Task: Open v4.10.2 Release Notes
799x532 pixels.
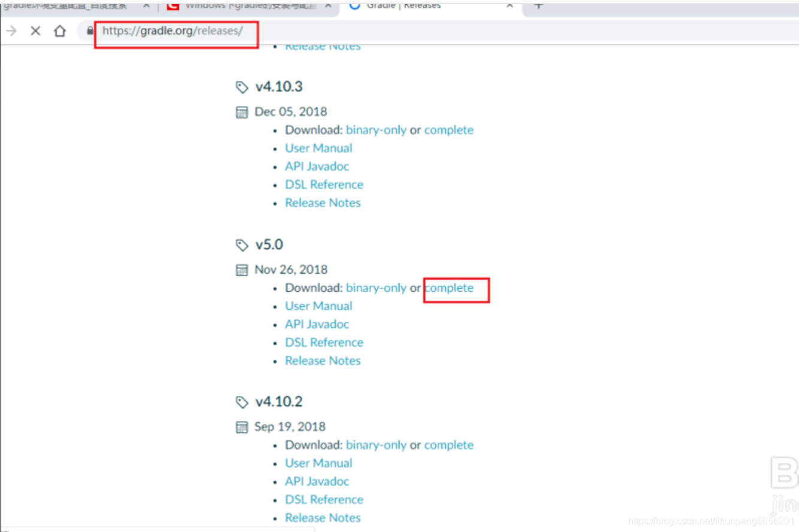Action: [322, 518]
